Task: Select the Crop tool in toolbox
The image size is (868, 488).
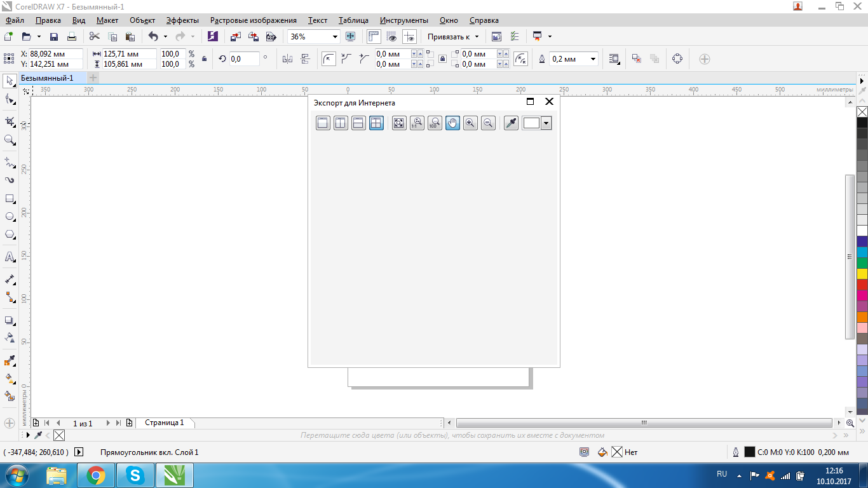Action: [10, 121]
